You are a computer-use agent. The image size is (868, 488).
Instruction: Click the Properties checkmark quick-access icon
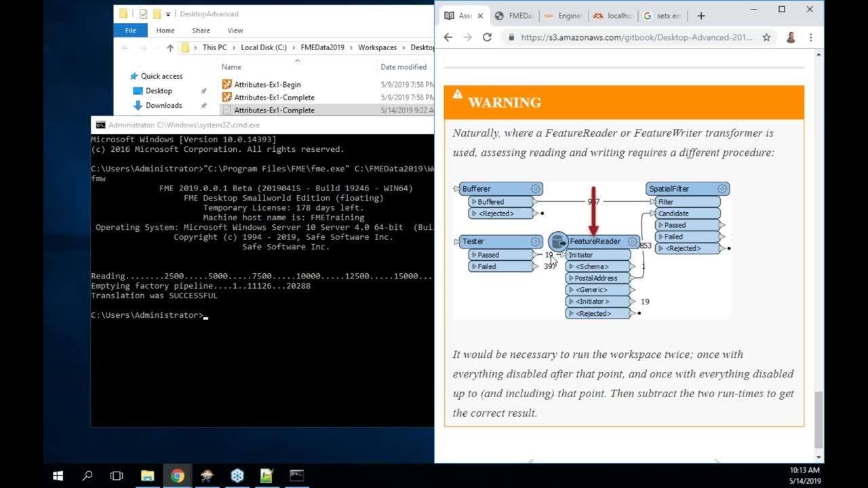[x=143, y=14]
